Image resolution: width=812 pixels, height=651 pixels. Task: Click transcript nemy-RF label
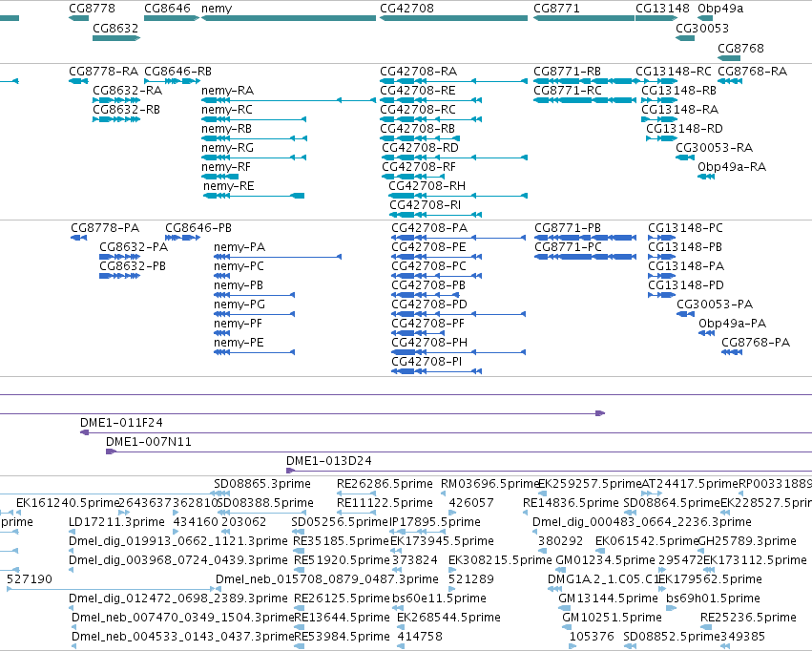coord(226,167)
